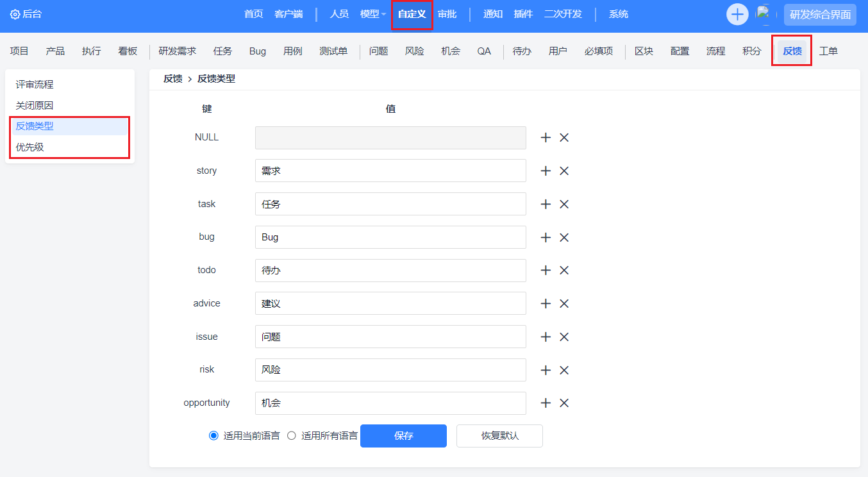Image resolution: width=868 pixels, height=477 pixels.
Task: Add a row after the todo entry
Action: pos(546,271)
